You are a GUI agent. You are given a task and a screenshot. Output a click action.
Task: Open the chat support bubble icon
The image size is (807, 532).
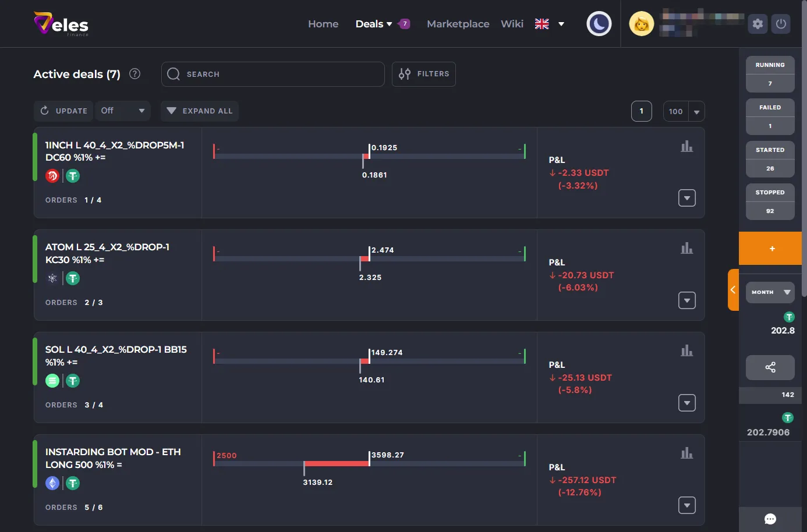click(770, 519)
